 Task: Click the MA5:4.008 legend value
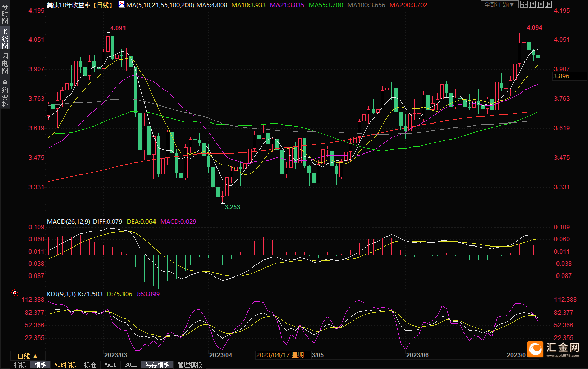tap(212, 5)
